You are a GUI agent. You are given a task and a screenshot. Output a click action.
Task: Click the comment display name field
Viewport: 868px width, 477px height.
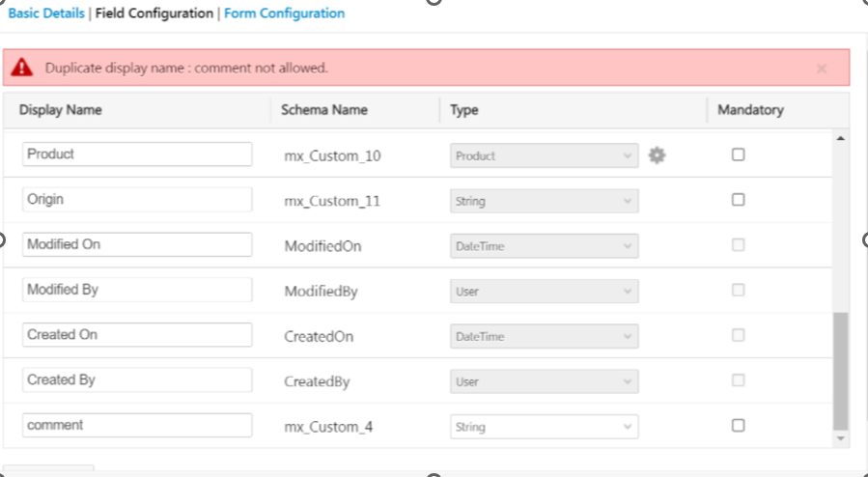pos(137,426)
